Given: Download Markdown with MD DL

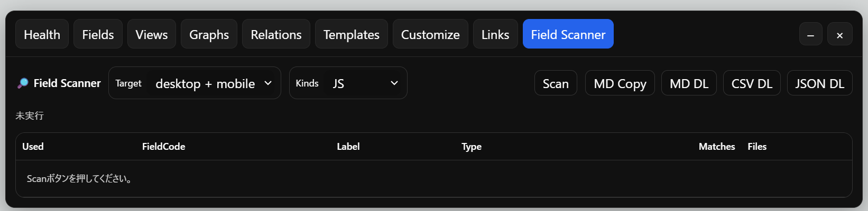Looking at the screenshot, I should [688, 83].
